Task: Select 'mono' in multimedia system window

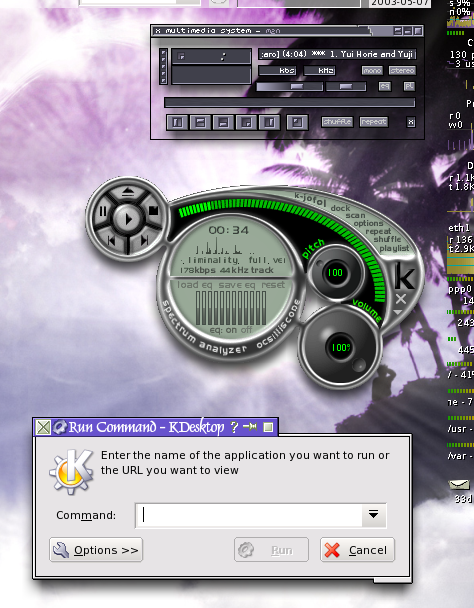Action: 372,71
